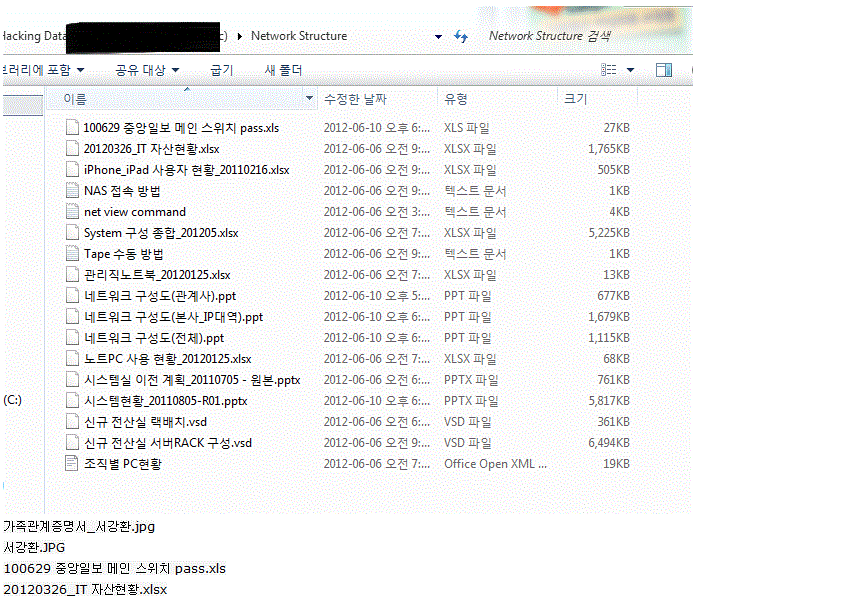Click the 6,494KB size value
Viewport: 868px width, 598px height.
(609, 443)
